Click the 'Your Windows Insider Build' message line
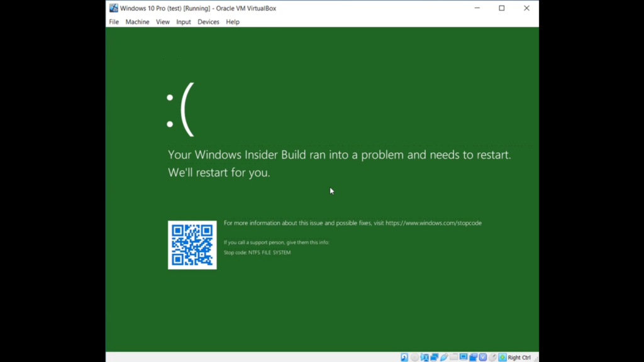 [339, 155]
